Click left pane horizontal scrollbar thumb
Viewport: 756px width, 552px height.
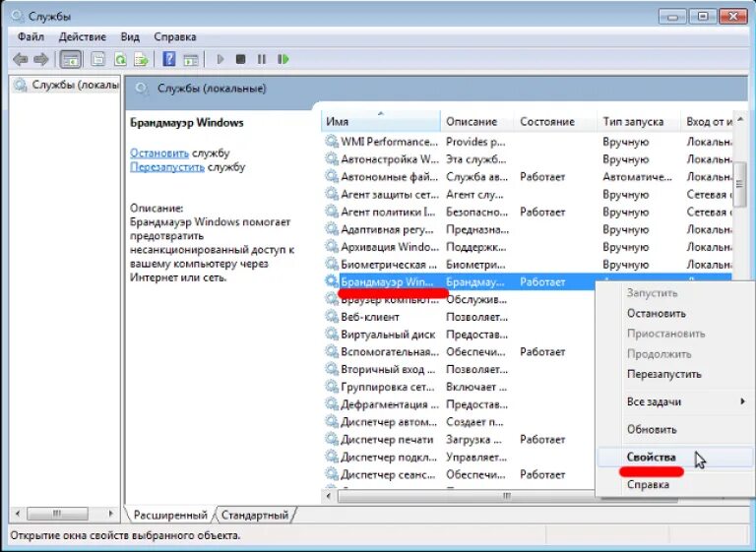[57, 514]
